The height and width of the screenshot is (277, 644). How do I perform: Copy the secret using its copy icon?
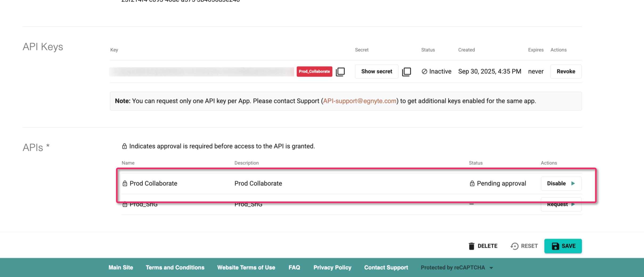point(406,72)
